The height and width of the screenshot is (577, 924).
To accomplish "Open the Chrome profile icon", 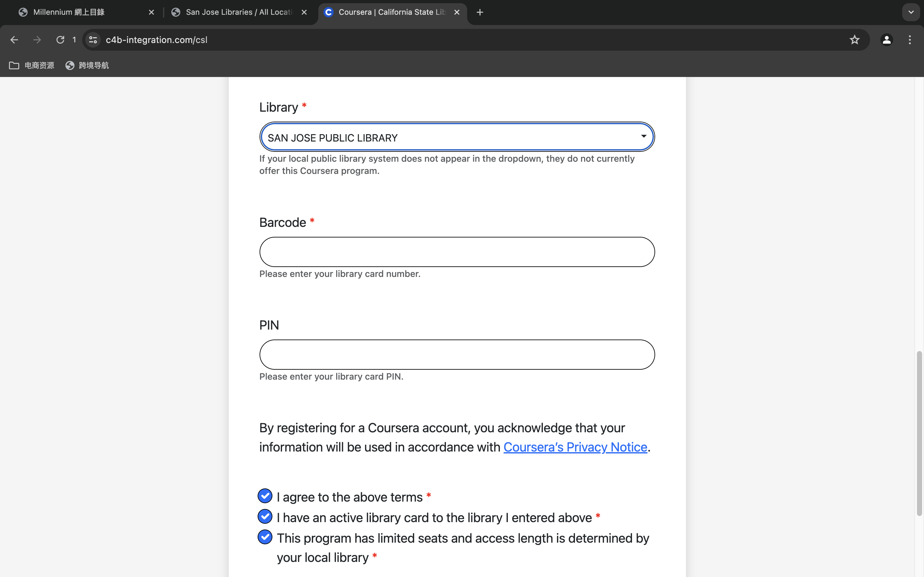I will pyautogui.click(x=886, y=40).
